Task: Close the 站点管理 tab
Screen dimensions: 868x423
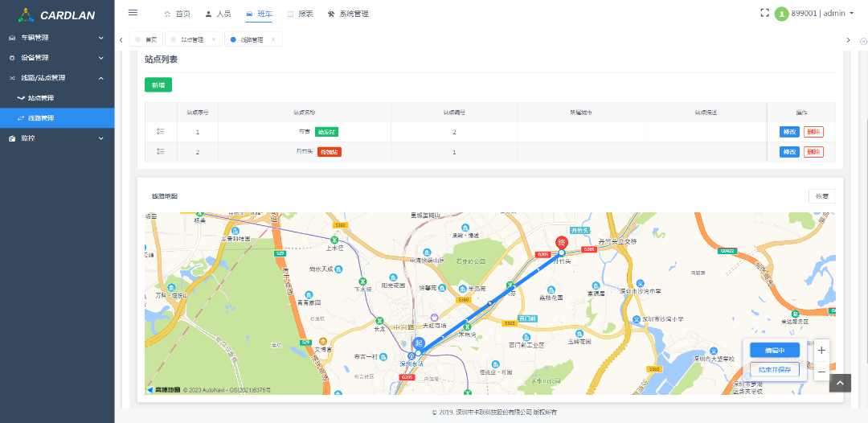Action: 213,39
